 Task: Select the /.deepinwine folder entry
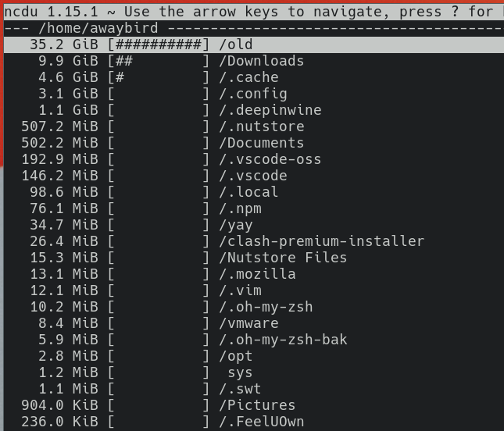point(254,110)
